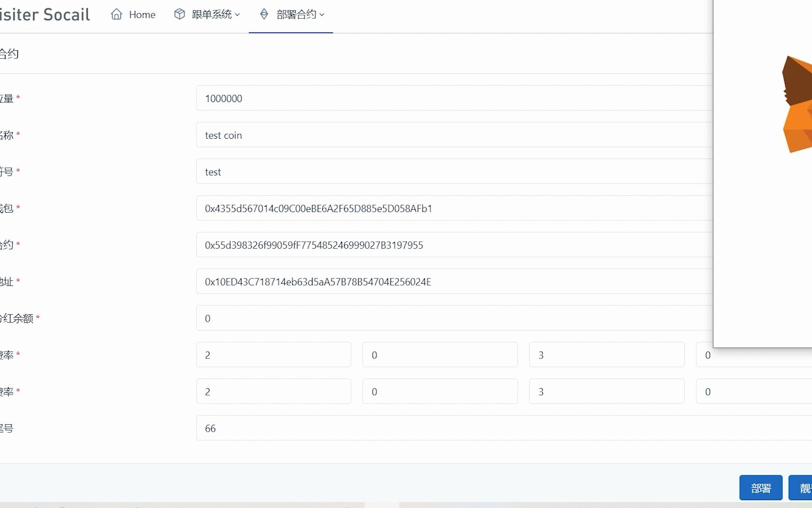Image resolution: width=812 pixels, height=508 pixels.
Task: Focus the field containing 66
Action: coord(504,429)
